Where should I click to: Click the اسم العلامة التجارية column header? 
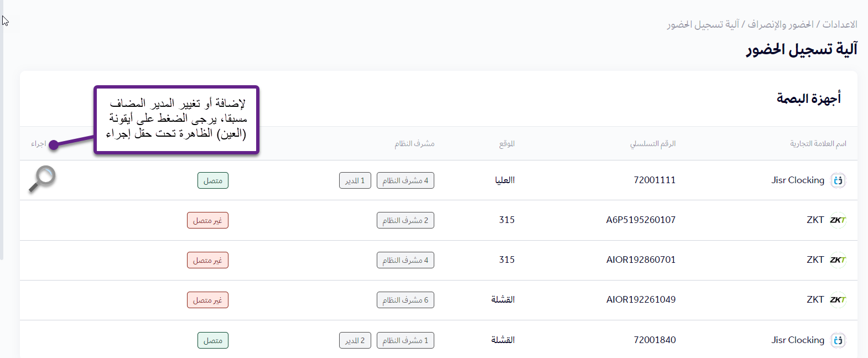coord(818,144)
